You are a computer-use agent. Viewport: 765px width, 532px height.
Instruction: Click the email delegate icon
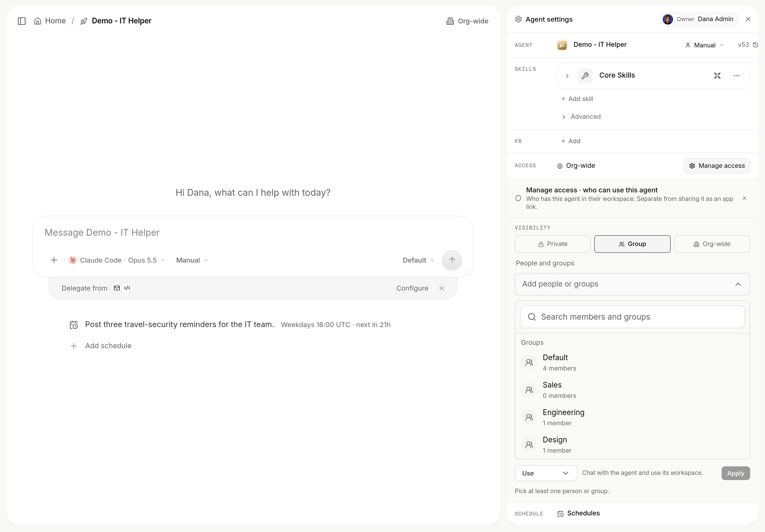click(117, 288)
